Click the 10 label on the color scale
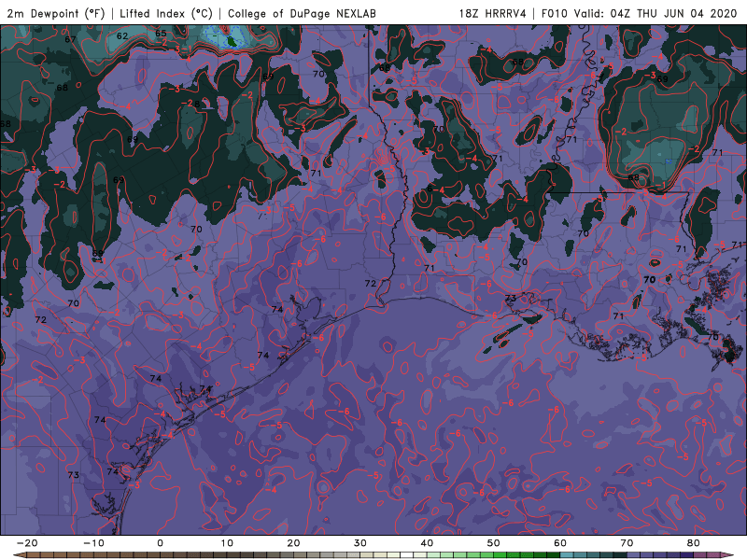Screen dimensions: 747x560 227,543
